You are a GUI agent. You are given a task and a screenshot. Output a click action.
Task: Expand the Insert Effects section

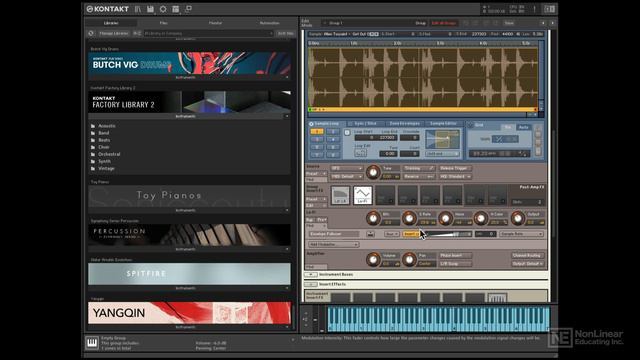311,284
